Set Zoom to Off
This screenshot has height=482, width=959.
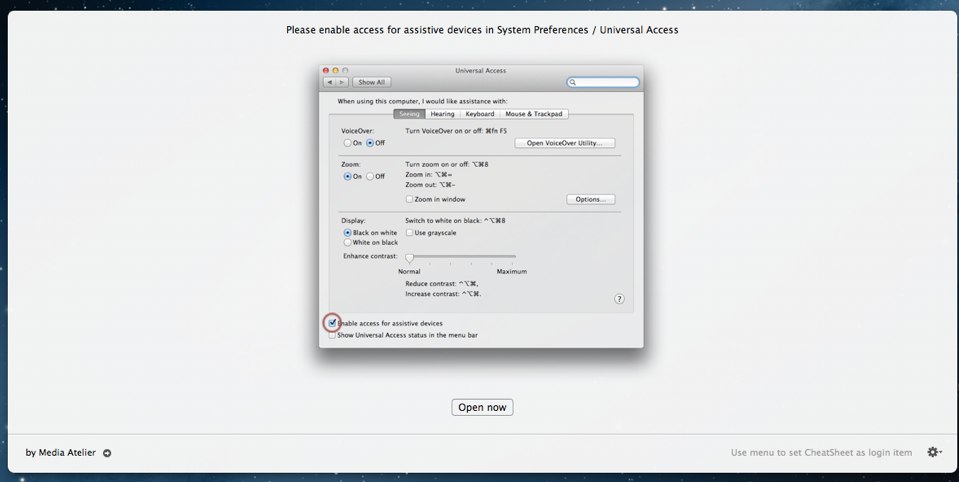point(369,176)
